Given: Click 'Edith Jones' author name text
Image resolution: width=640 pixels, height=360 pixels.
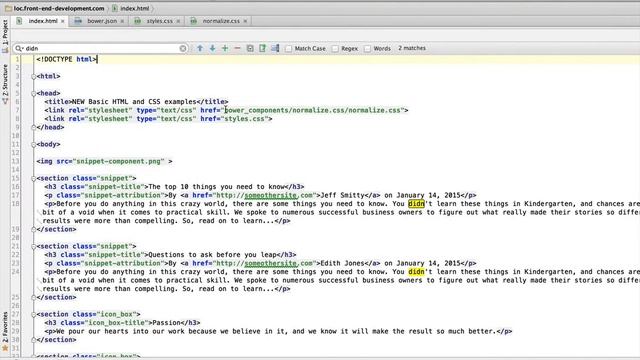Looking at the screenshot, I should tap(342, 263).
